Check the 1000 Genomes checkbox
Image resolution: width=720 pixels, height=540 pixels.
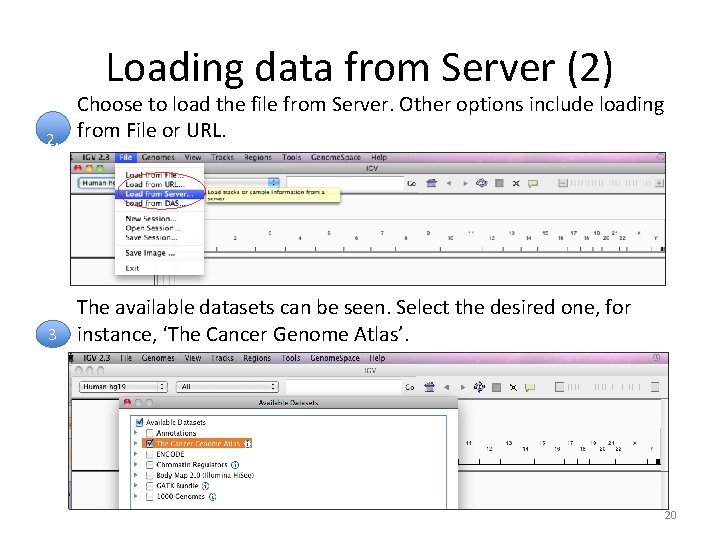[149, 496]
